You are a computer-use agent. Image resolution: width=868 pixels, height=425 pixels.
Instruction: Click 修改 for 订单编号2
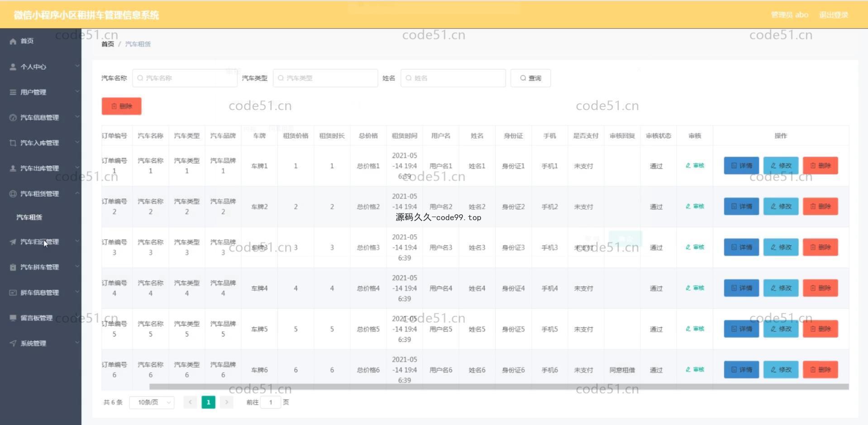pos(781,206)
